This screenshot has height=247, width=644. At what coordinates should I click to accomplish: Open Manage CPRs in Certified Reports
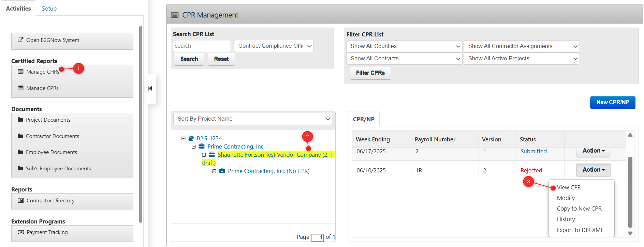tap(42, 88)
